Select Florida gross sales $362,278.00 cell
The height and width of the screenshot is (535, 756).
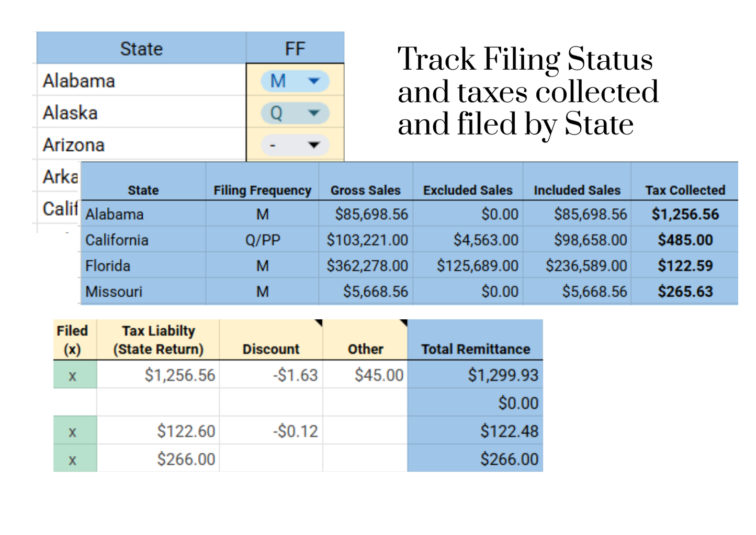[x=366, y=265]
